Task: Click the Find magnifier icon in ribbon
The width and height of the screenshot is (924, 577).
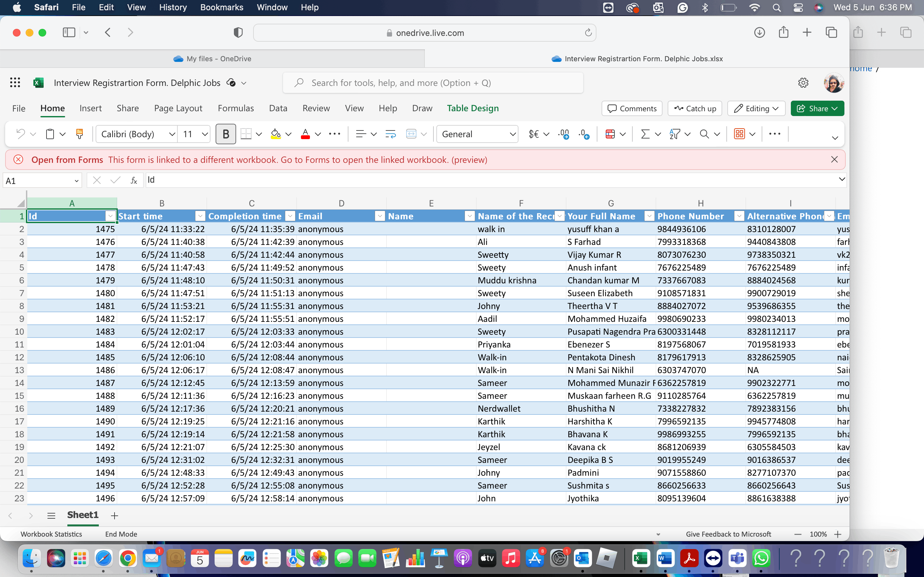Action: click(x=704, y=134)
